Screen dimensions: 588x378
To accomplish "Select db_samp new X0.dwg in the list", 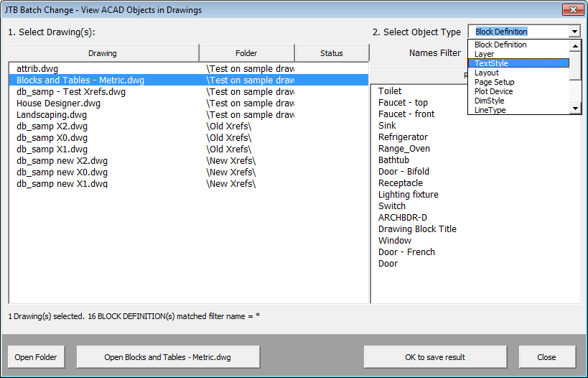I will tap(62, 172).
